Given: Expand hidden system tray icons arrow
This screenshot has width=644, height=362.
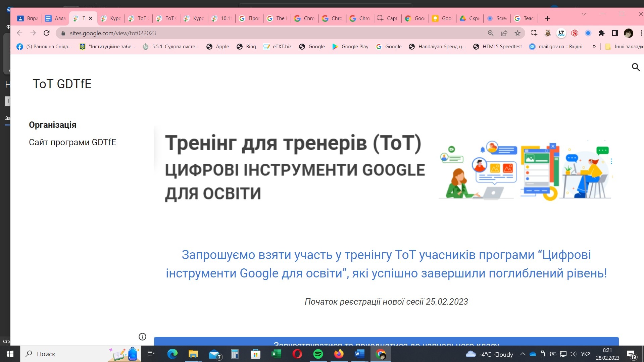Looking at the screenshot, I should pos(523,354).
